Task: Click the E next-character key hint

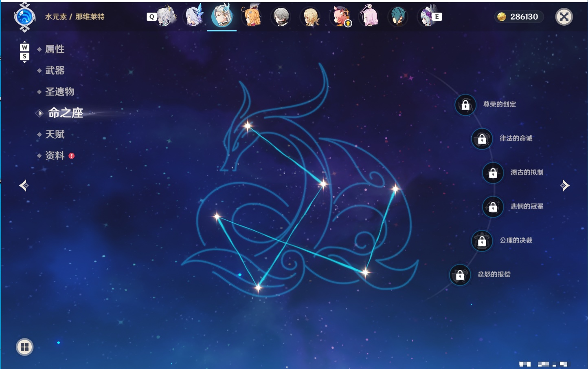Action: [437, 17]
